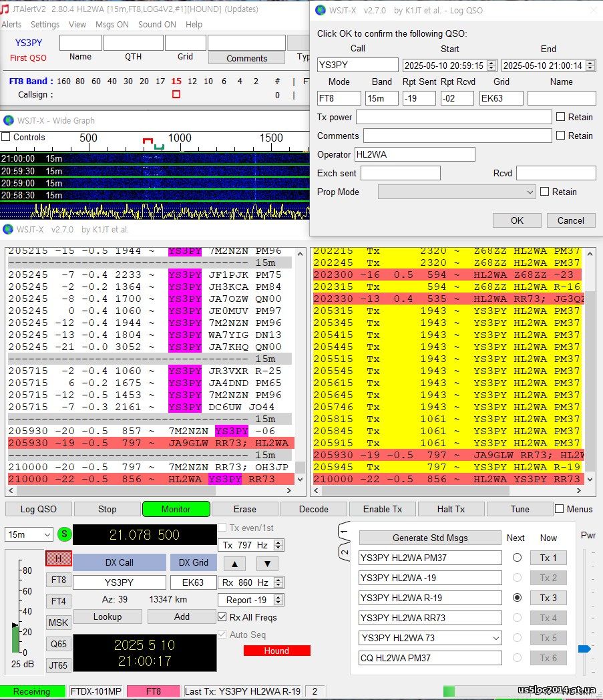Click the Wide Graph window globe icon
Image resolution: width=603 pixels, height=700 pixels.
point(9,120)
